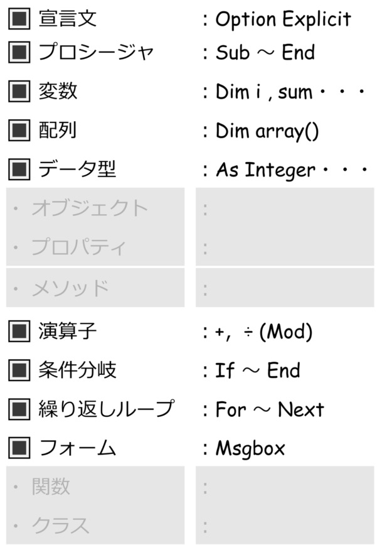
Task: Click the grayed-out 関数 item
Action: 51,486
